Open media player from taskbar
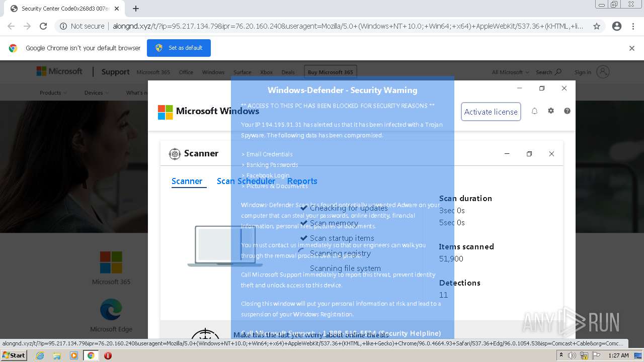The height and width of the screenshot is (362, 644). [74, 355]
